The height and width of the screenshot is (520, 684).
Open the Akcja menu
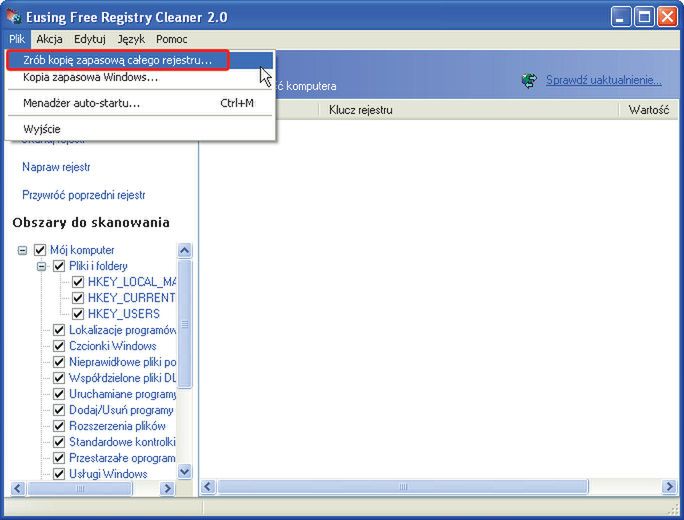49,39
